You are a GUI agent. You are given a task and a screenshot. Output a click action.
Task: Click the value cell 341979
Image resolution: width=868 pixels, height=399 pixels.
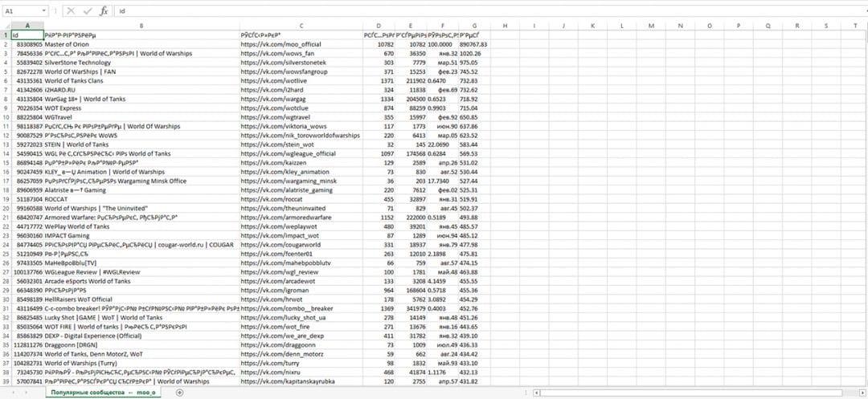411,308
